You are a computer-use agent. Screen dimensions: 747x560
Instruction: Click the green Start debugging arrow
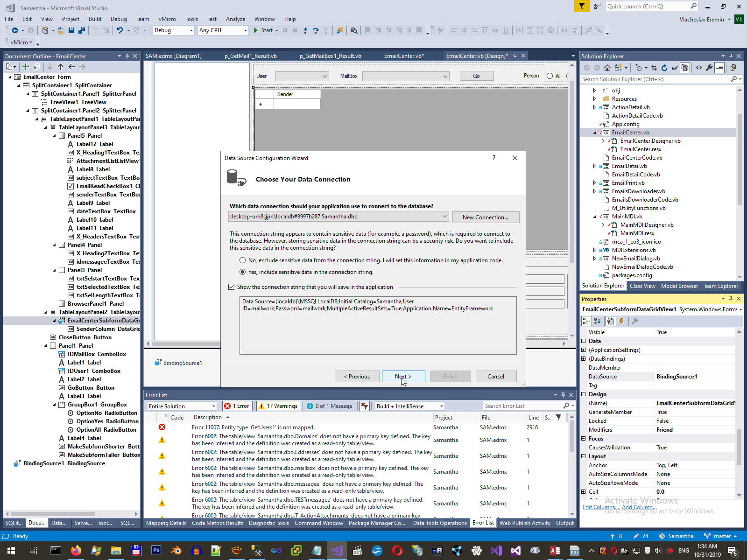(256, 30)
